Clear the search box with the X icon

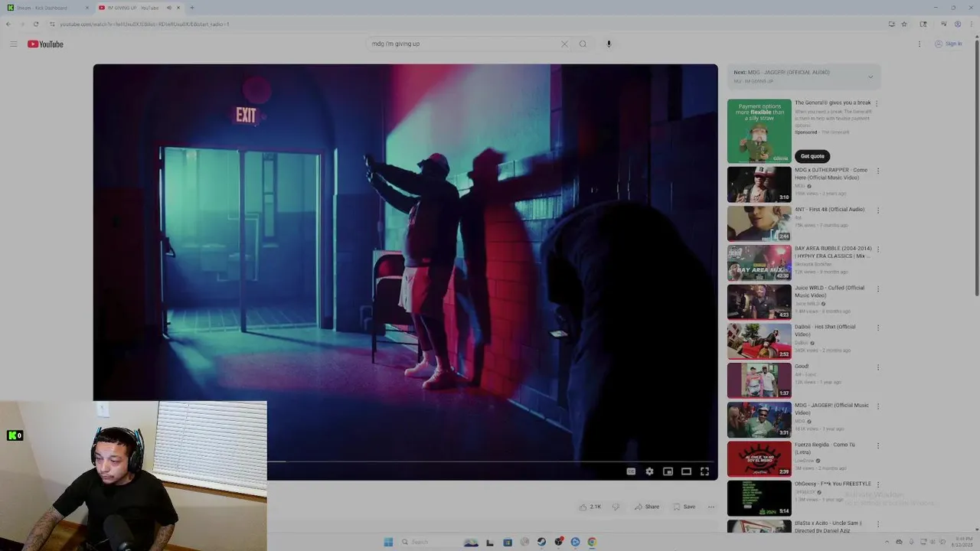(x=564, y=44)
